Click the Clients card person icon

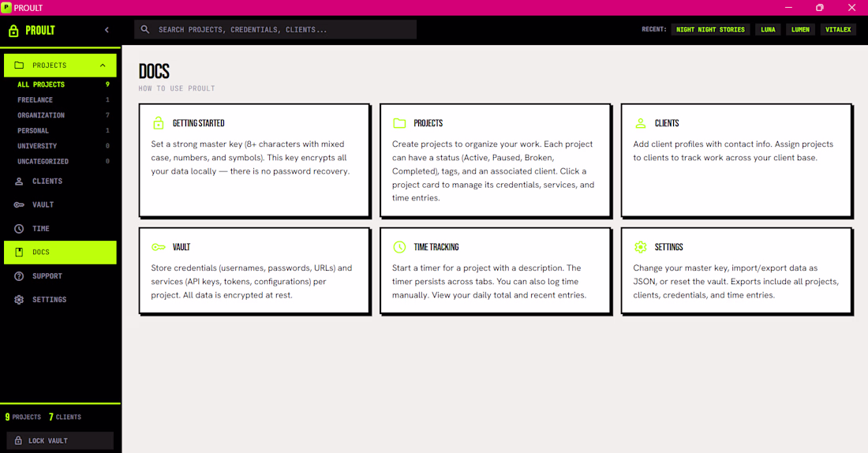tap(641, 123)
